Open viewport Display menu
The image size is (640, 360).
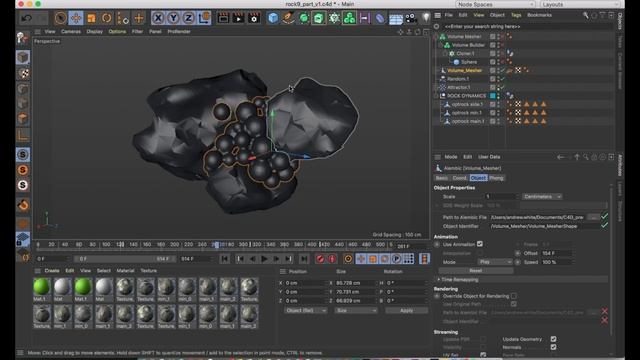(x=94, y=31)
